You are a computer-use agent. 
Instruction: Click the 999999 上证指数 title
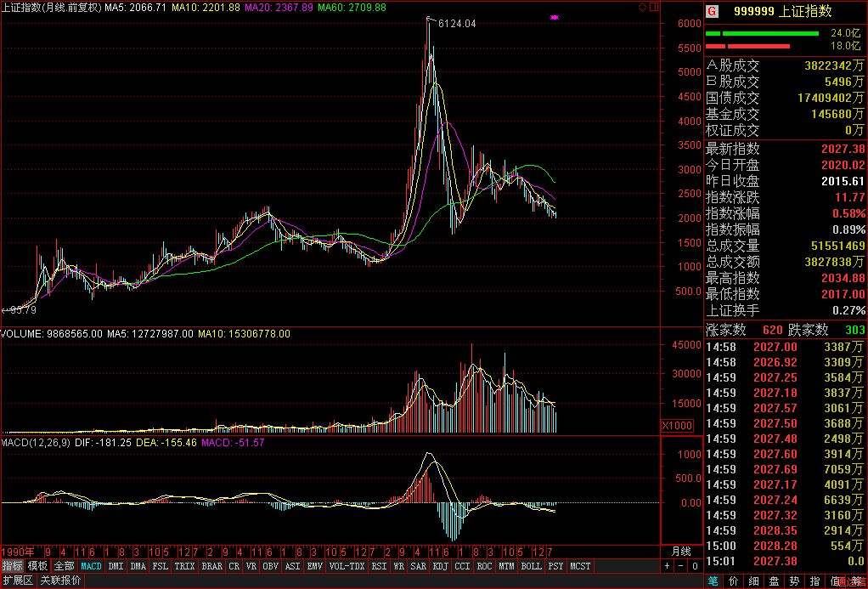tap(783, 12)
